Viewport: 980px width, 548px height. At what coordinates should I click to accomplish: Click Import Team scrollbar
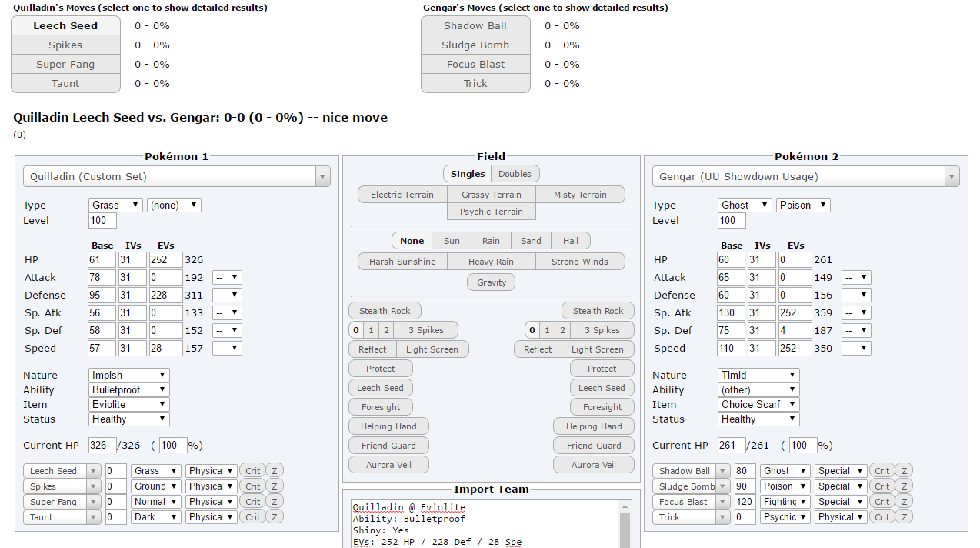coord(625,524)
